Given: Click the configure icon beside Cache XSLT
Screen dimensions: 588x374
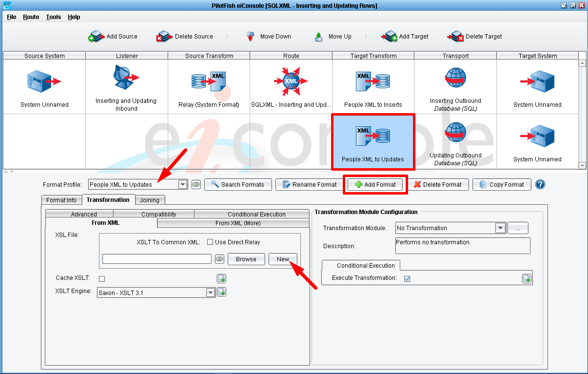Looking at the screenshot, I should pos(221,279).
